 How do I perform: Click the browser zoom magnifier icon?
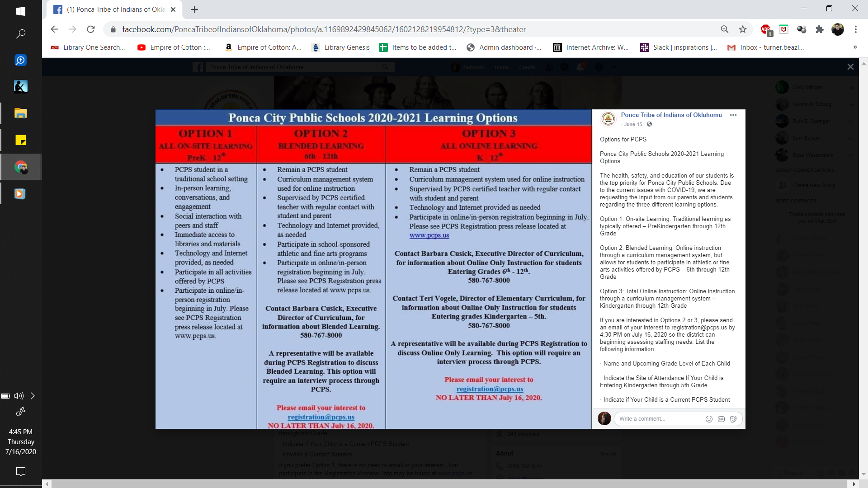[725, 29]
